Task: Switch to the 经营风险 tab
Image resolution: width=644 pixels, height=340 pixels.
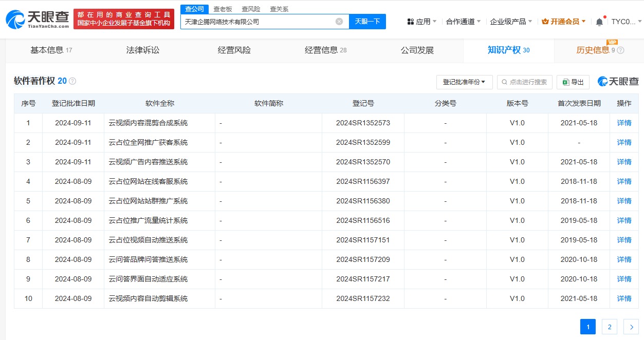Action: tap(234, 50)
